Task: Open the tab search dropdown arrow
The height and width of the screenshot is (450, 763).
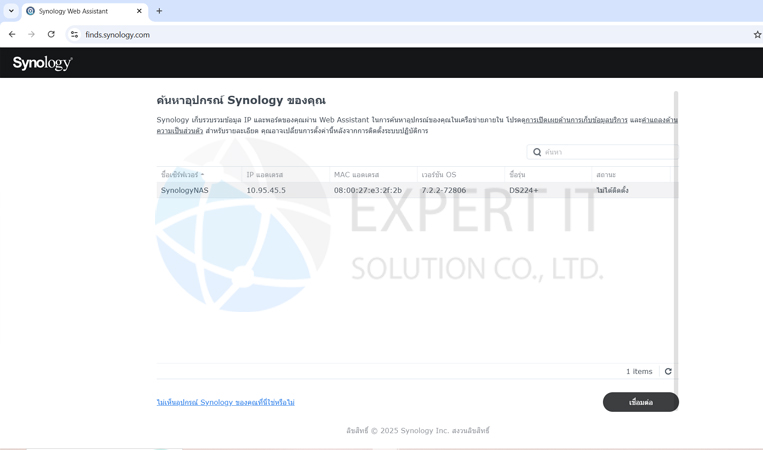Action: click(11, 11)
